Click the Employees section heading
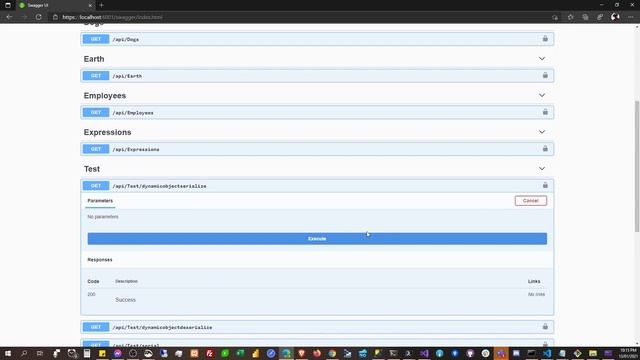The image size is (640, 360). pyautogui.click(x=105, y=96)
